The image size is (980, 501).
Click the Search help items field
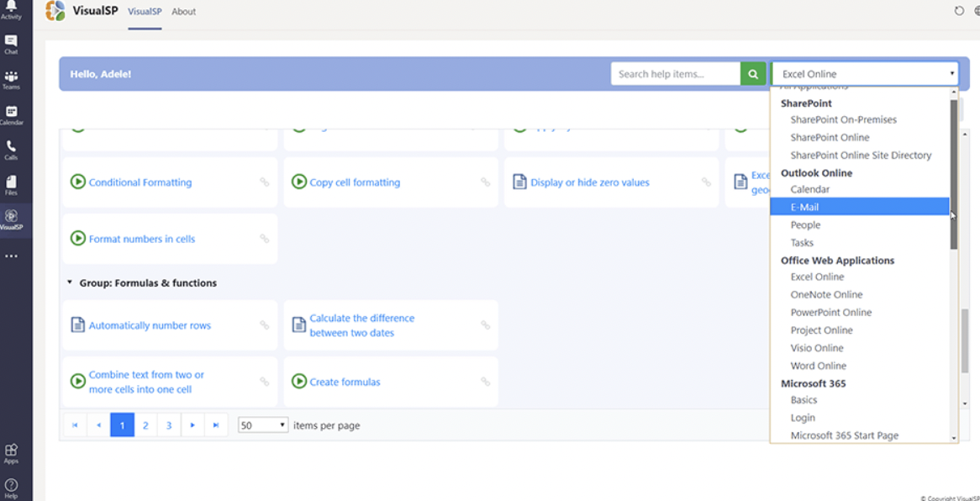pyautogui.click(x=675, y=74)
